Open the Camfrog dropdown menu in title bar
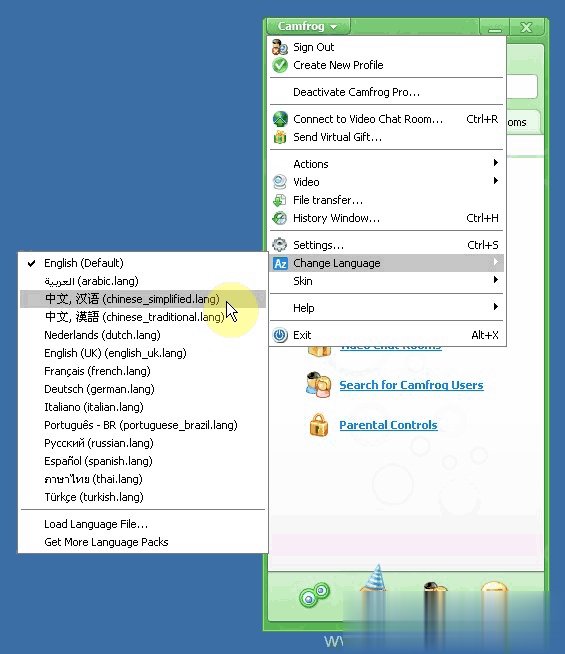 [308, 26]
